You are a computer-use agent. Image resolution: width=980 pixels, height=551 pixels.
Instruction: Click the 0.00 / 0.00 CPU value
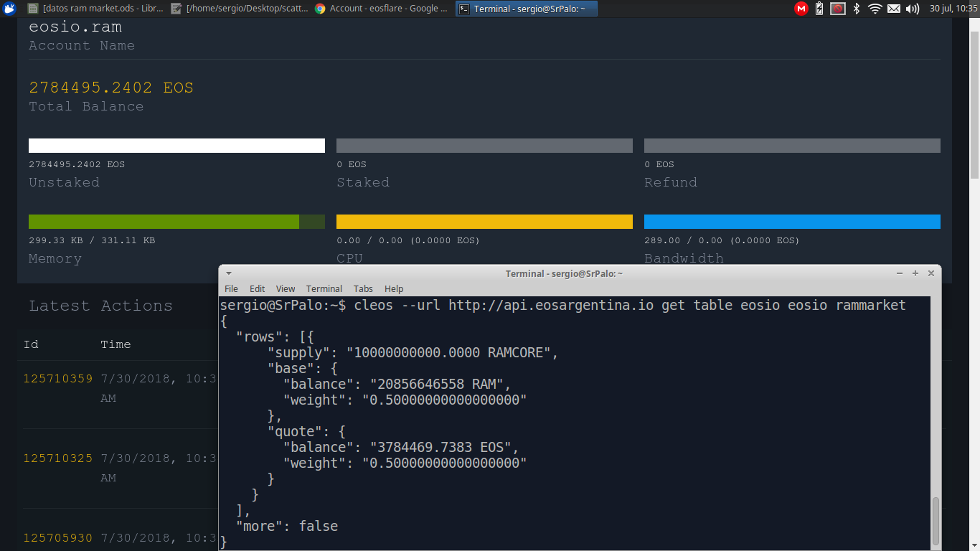pos(408,240)
